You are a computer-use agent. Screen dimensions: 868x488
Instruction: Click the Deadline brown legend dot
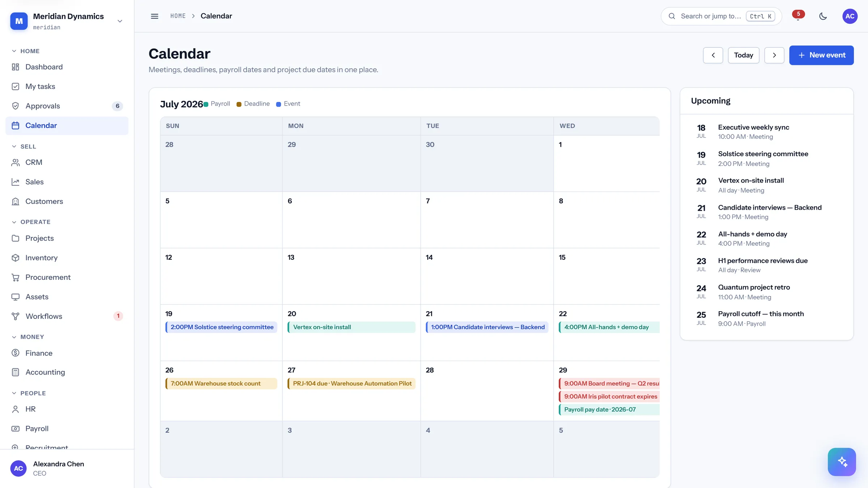pos(239,104)
